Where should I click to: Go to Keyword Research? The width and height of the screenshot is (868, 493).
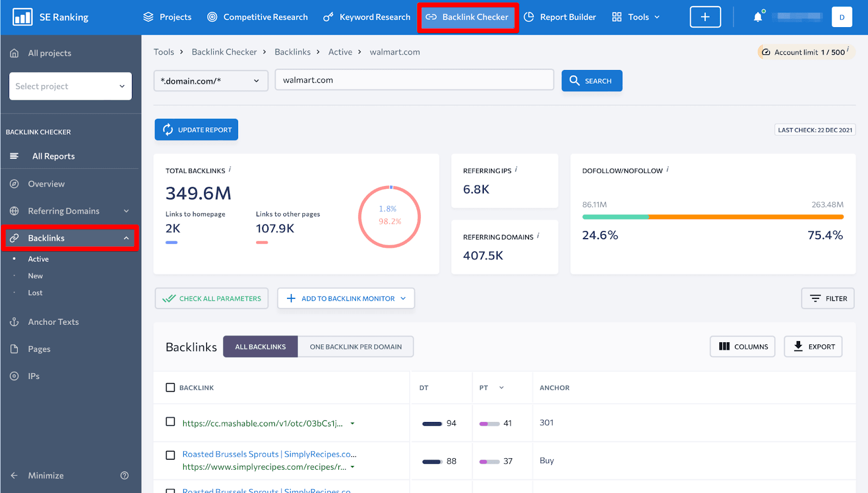coord(367,17)
